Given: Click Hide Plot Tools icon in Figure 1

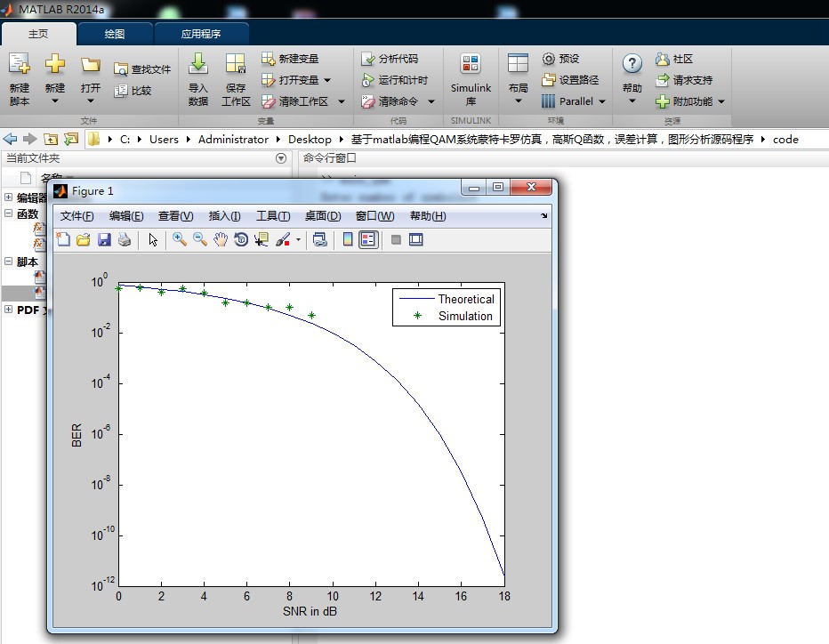Looking at the screenshot, I should pos(396,239).
